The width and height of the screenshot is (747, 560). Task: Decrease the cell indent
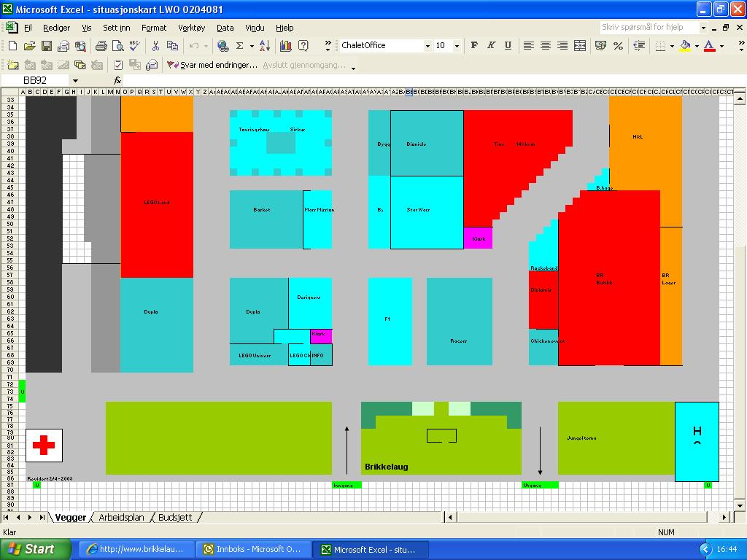(639, 46)
